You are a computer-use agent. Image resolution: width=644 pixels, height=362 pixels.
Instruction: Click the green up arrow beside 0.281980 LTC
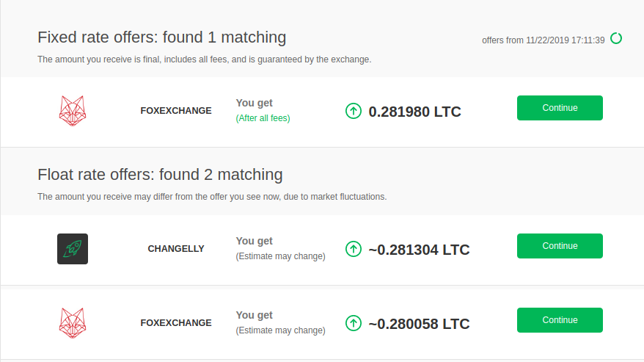coord(354,112)
